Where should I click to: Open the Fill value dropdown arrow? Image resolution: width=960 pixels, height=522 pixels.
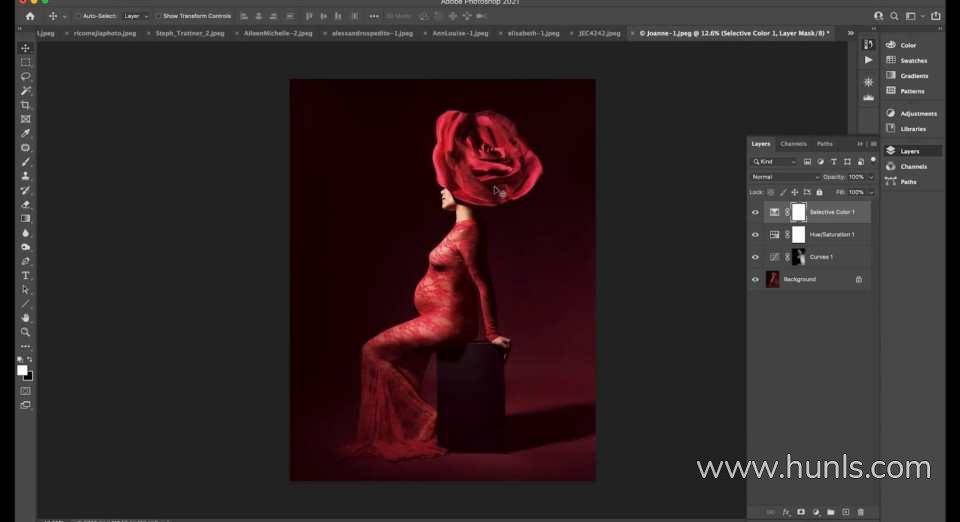pyautogui.click(x=871, y=192)
